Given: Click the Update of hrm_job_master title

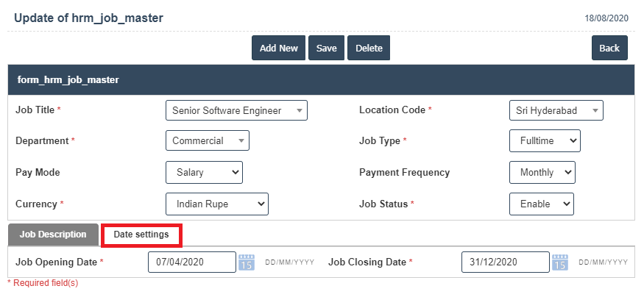Looking at the screenshot, I should pos(89,18).
